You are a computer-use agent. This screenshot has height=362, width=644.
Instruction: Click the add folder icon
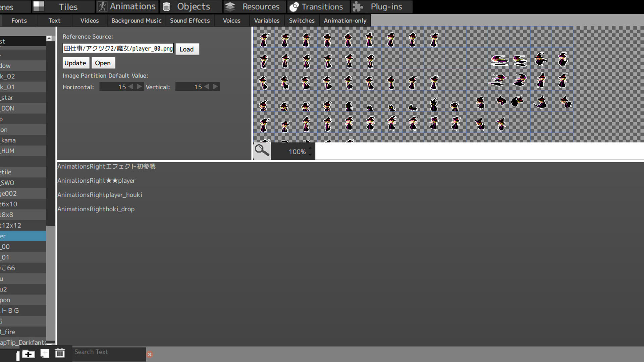click(29, 354)
